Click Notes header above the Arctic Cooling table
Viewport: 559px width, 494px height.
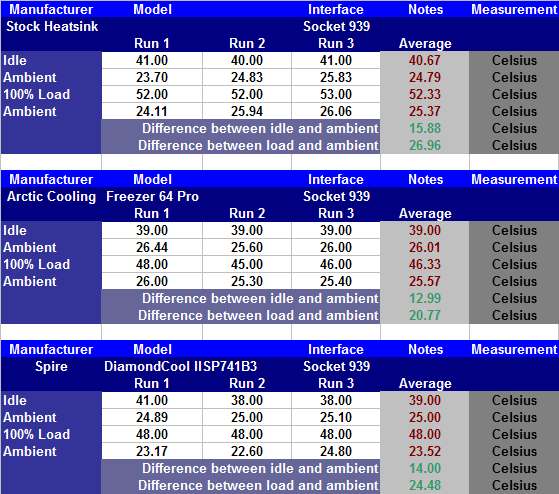[426, 179]
